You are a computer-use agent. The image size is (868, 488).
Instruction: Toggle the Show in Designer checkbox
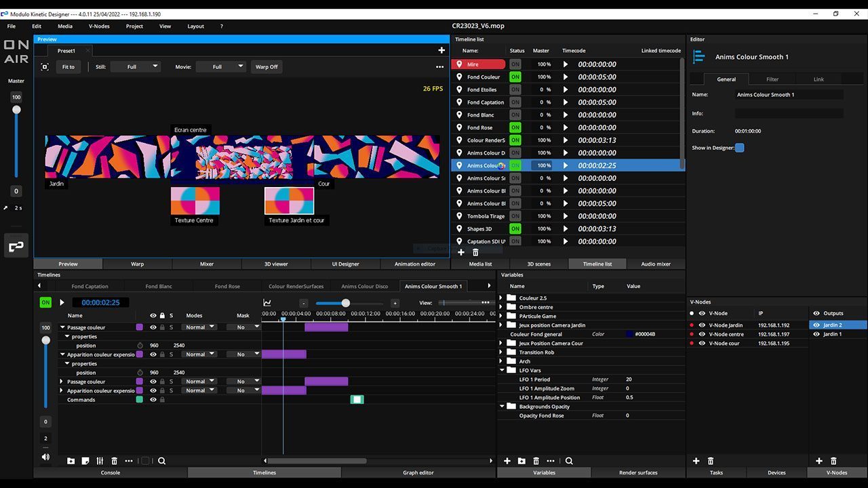click(740, 148)
